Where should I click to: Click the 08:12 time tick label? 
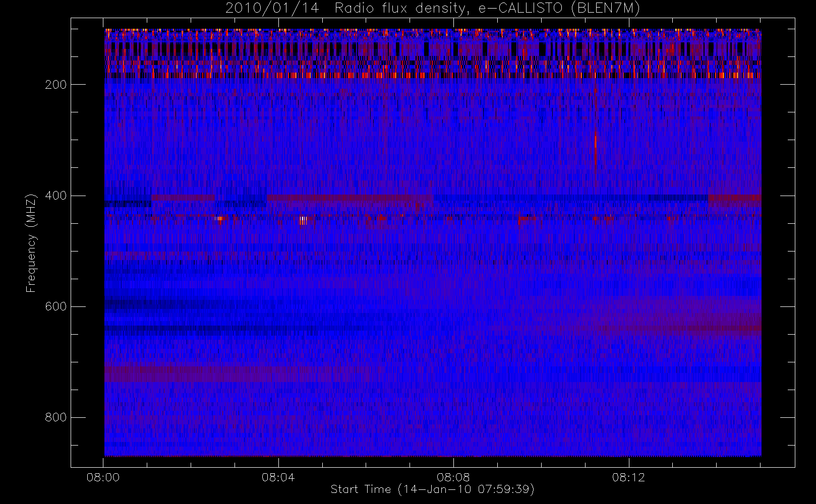coord(628,477)
